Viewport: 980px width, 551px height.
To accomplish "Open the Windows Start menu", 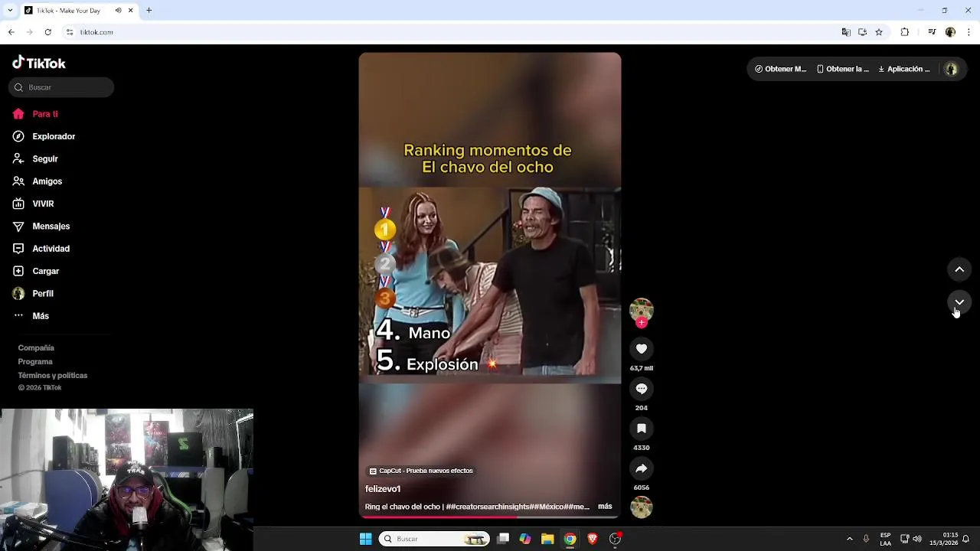I will pyautogui.click(x=366, y=539).
